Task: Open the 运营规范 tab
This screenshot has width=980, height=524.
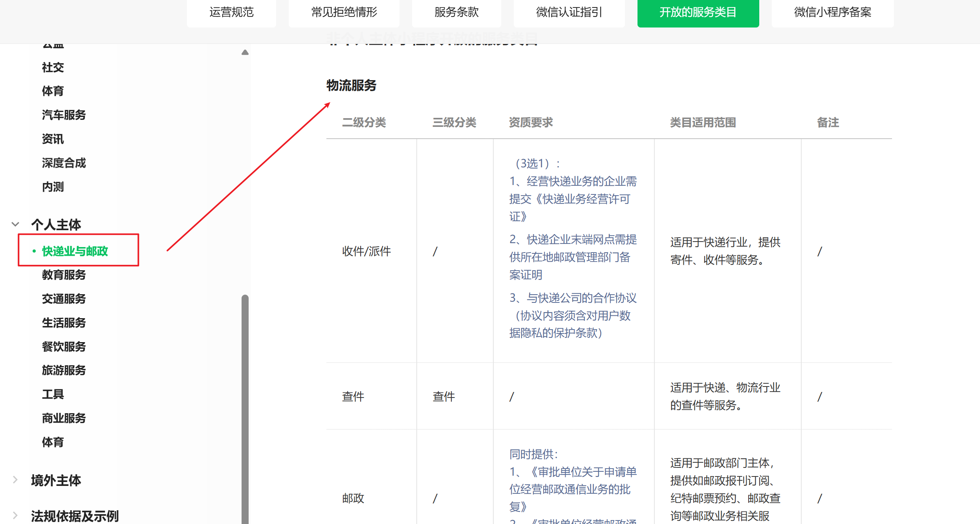Action: (x=231, y=12)
